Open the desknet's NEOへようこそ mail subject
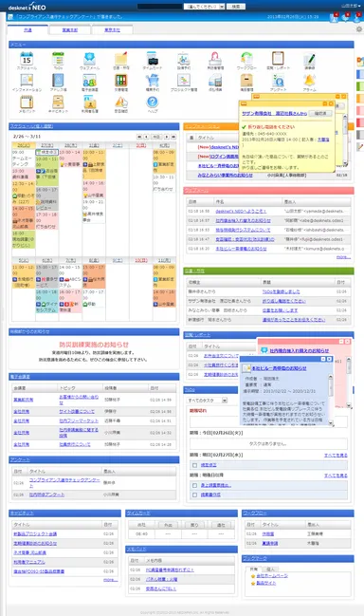This screenshot has height=616, width=364. point(241,211)
